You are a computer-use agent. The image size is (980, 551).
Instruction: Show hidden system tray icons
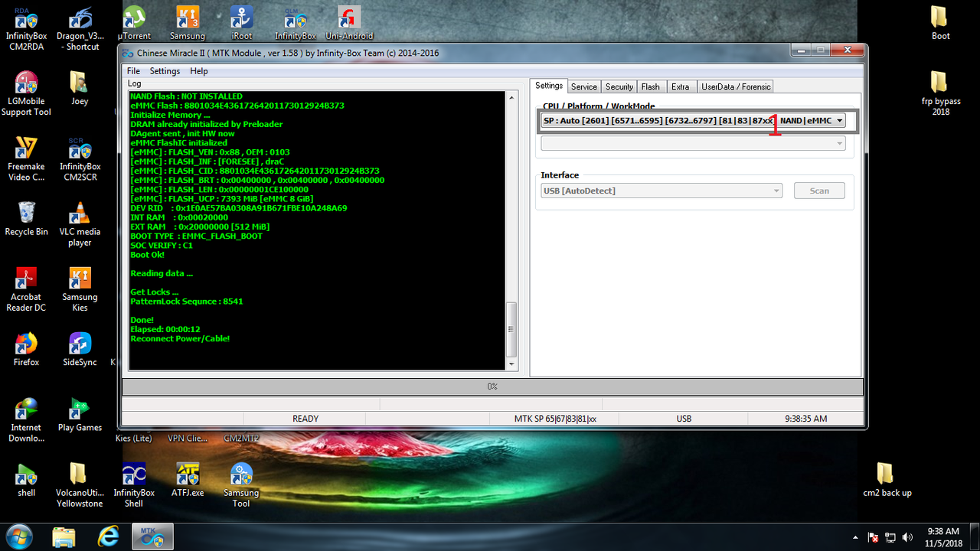(x=855, y=537)
